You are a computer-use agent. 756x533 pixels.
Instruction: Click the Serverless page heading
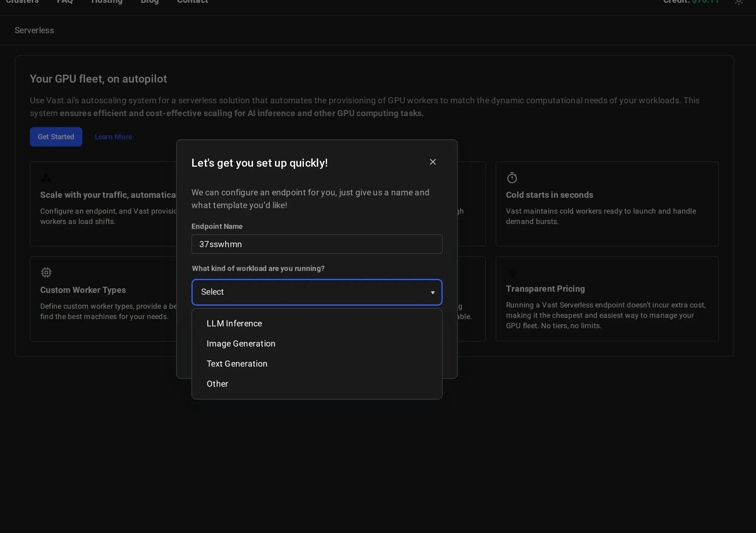click(34, 30)
